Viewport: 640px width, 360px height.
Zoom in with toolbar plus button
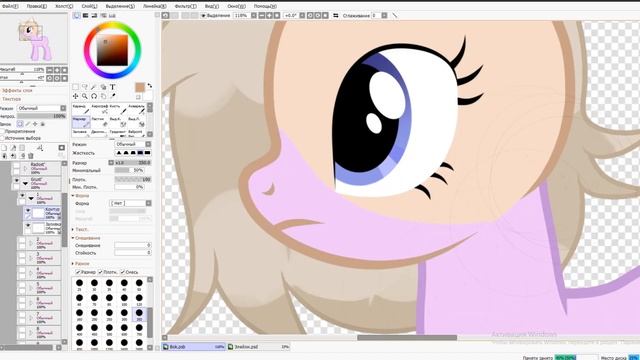click(x=269, y=16)
